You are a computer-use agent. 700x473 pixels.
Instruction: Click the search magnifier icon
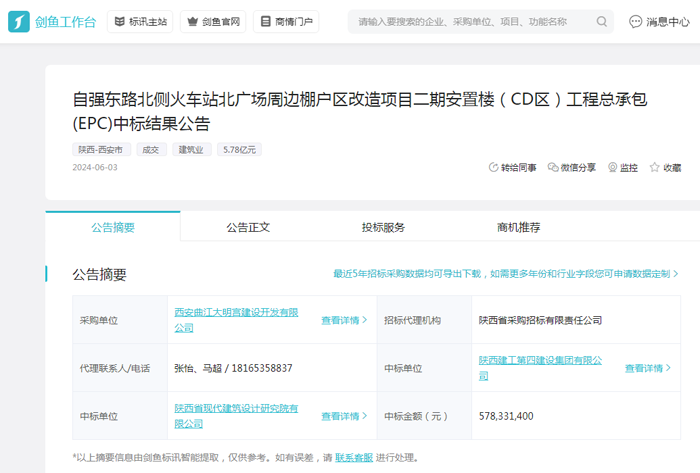pos(602,21)
